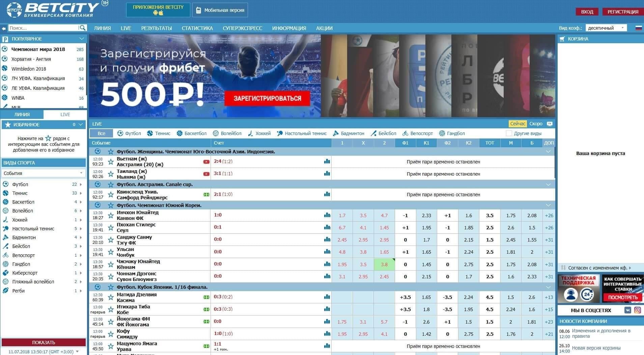The image size is (644, 355).
Task: Click the search magnifier icon
Action: (x=82, y=28)
